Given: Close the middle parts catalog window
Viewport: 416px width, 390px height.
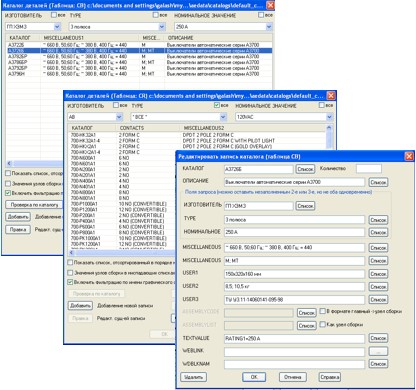Looking at the screenshot, I should [331, 96].
